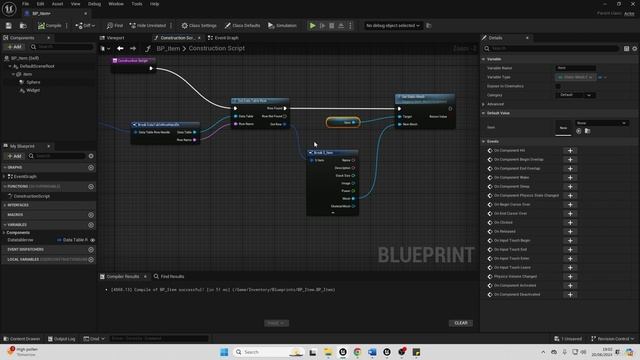Collapse the DefaultSceneRoot tree node
The height and width of the screenshot is (360, 640).
coord(10,66)
